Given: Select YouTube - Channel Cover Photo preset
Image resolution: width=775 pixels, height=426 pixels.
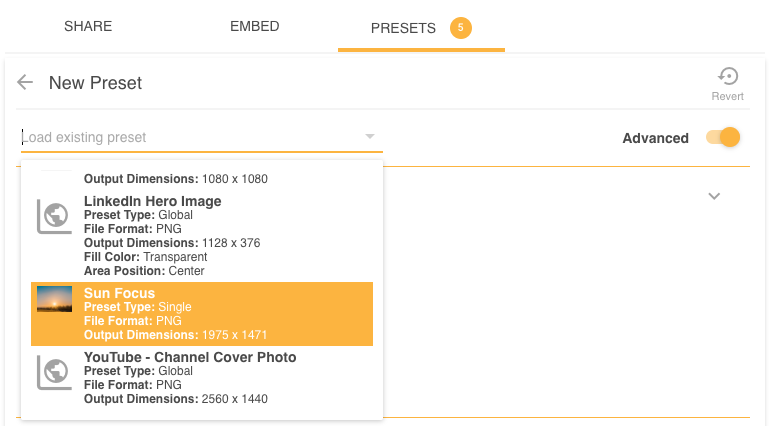Looking at the screenshot, I should pyautogui.click(x=200, y=378).
